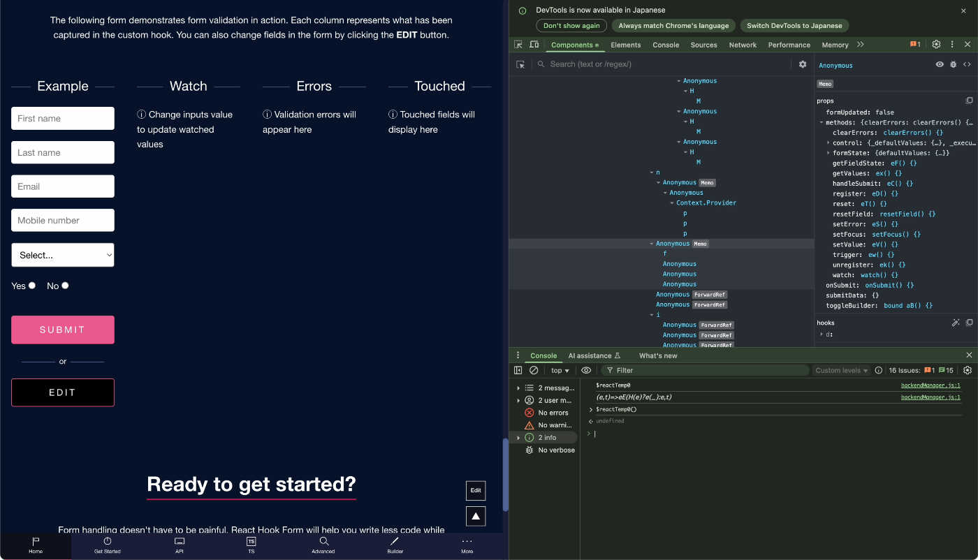
Task: Toggle the device toolbar icon
Action: [535, 44]
